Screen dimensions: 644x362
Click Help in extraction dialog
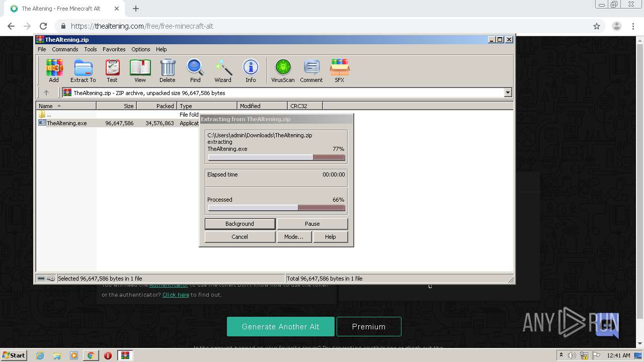click(331, 237)
